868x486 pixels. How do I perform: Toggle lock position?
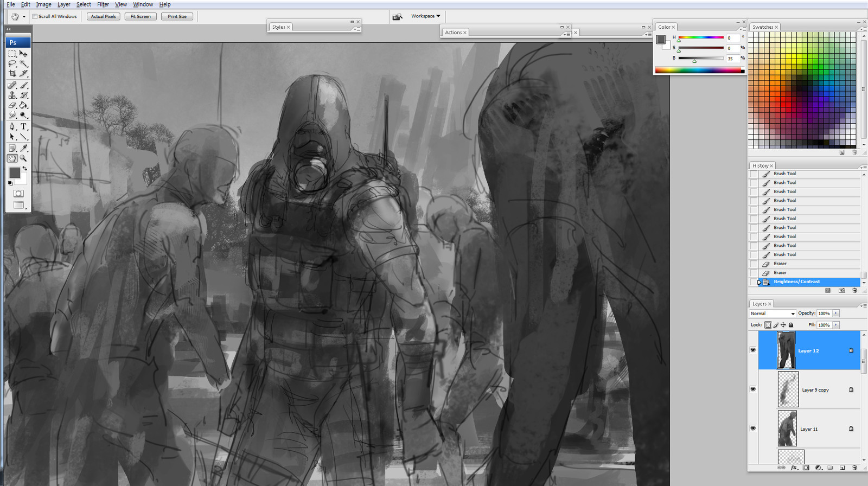(783, 325)
